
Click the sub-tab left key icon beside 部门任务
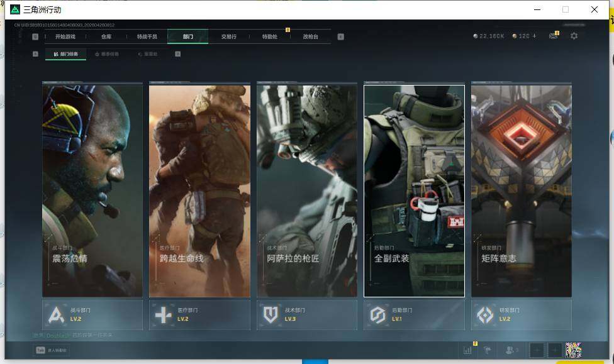pyautogui.click(x=35, y=54)
